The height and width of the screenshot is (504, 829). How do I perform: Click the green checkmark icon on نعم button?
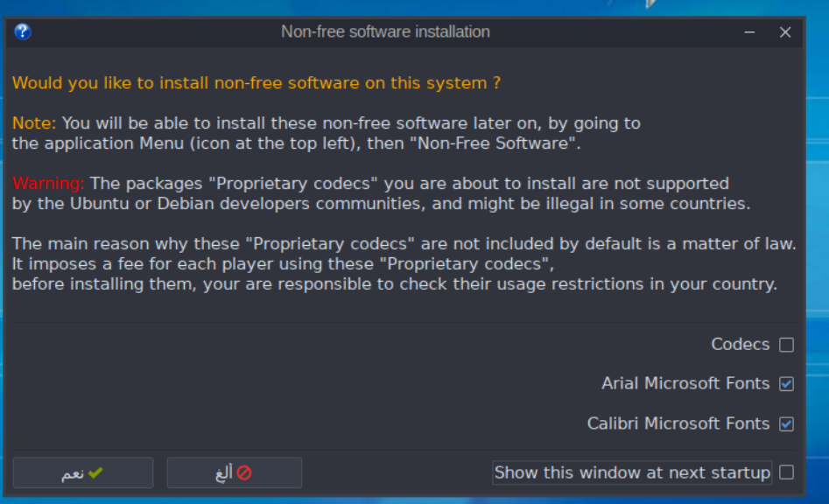[96, 472]
